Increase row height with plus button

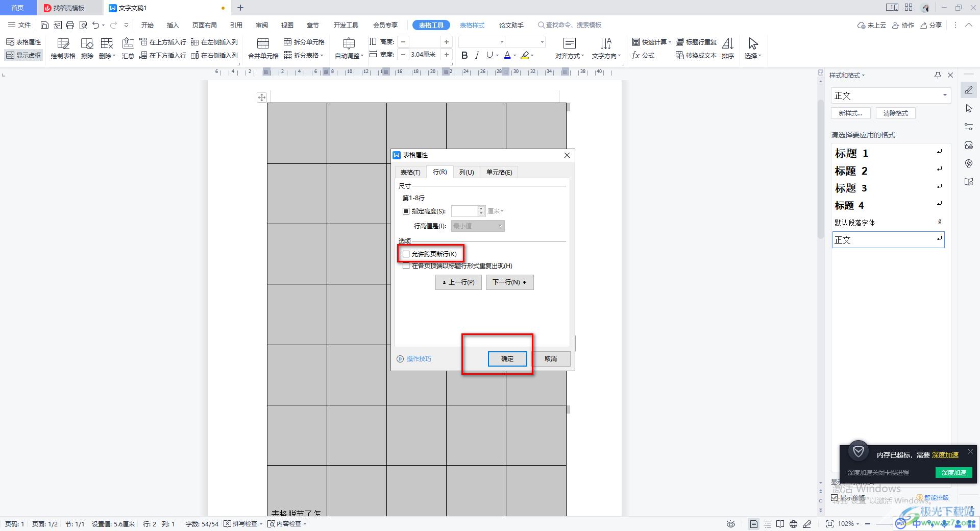point(447,42)
